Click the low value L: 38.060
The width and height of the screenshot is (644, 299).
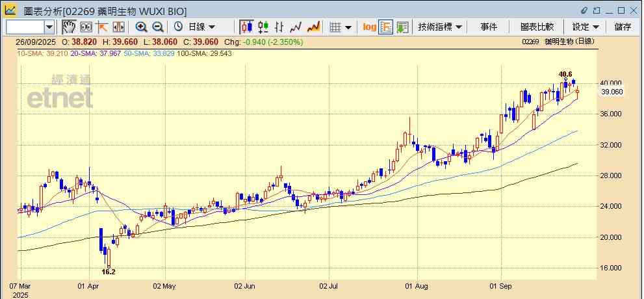pos(161,42)
